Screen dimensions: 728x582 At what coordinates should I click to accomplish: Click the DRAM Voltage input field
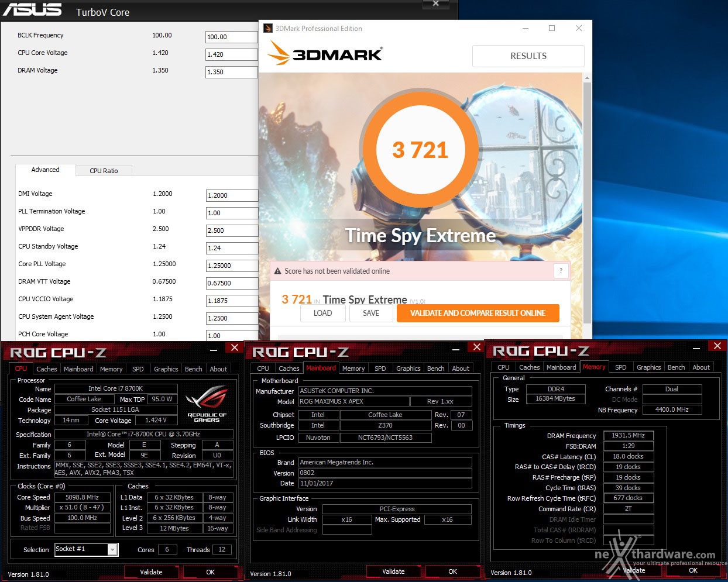click(x=232, y=72)
